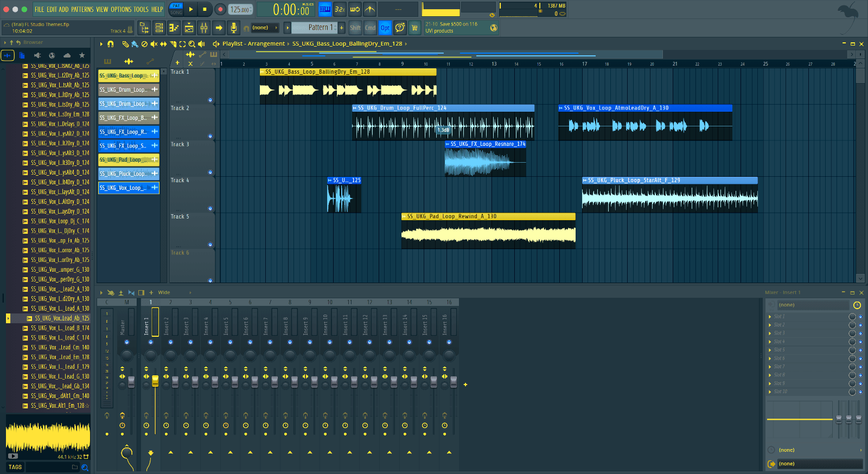Select the Draw pencil tool in Playlist
Viewport: 868px width, 474px height.
pyautogui.click(x=125, y=44)
